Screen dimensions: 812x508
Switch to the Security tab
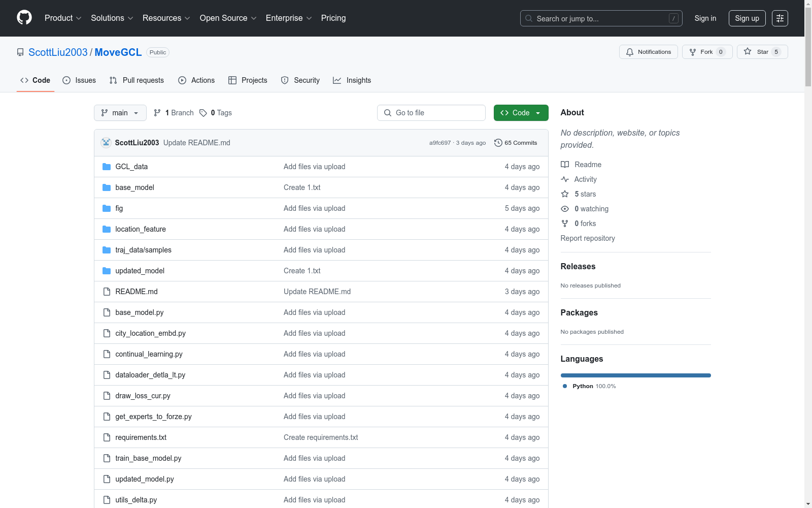(300, 80)
